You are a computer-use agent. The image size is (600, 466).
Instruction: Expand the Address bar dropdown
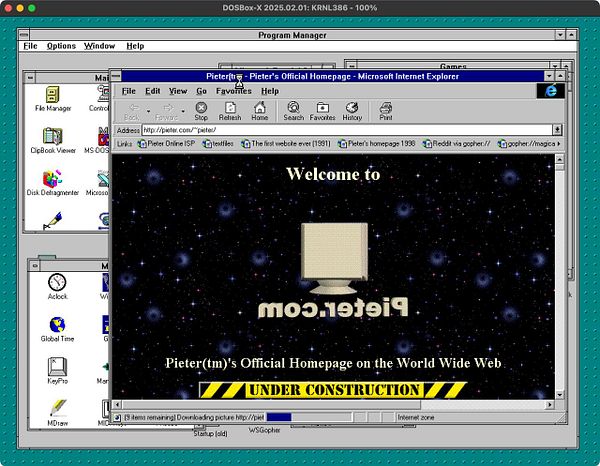click(x=557, y=130)
